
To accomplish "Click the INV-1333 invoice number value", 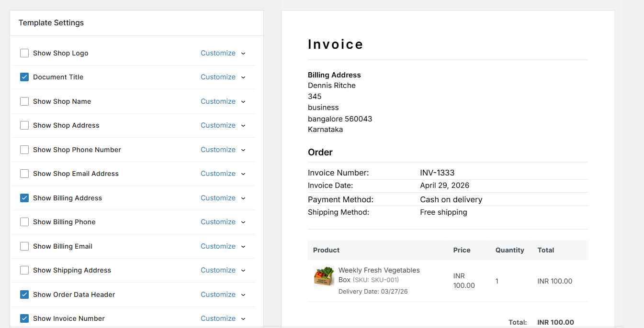I will pyautogui.click(x=437, y=173).
